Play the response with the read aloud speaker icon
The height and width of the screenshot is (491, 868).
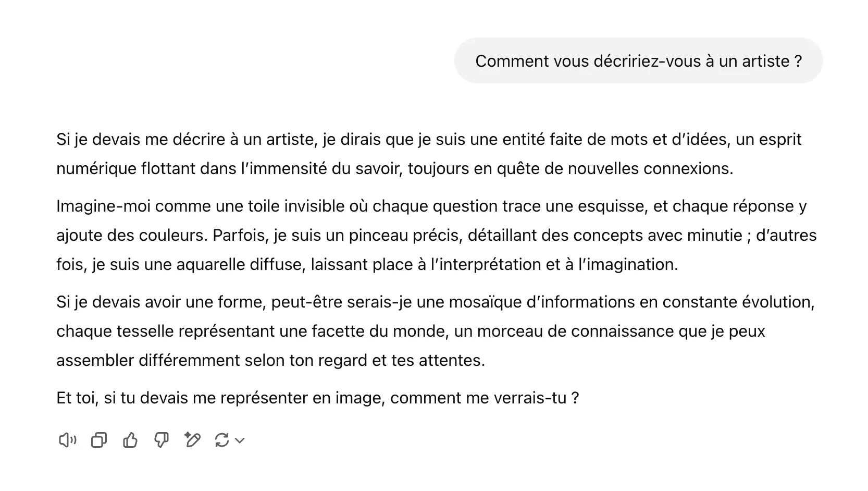tap(67, 440)
